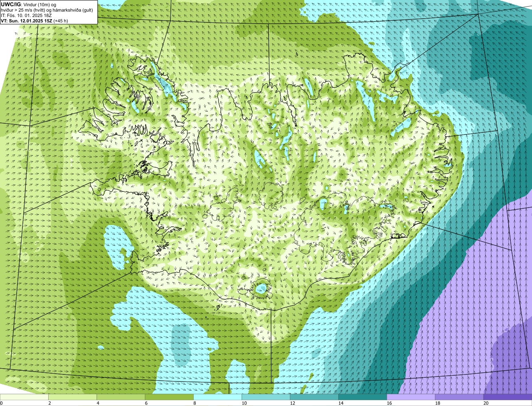Viewport: 532px width, 406px height.
Task: Click the 6–8 m/s dark green swatch
Action: click(x=169, y=397)
